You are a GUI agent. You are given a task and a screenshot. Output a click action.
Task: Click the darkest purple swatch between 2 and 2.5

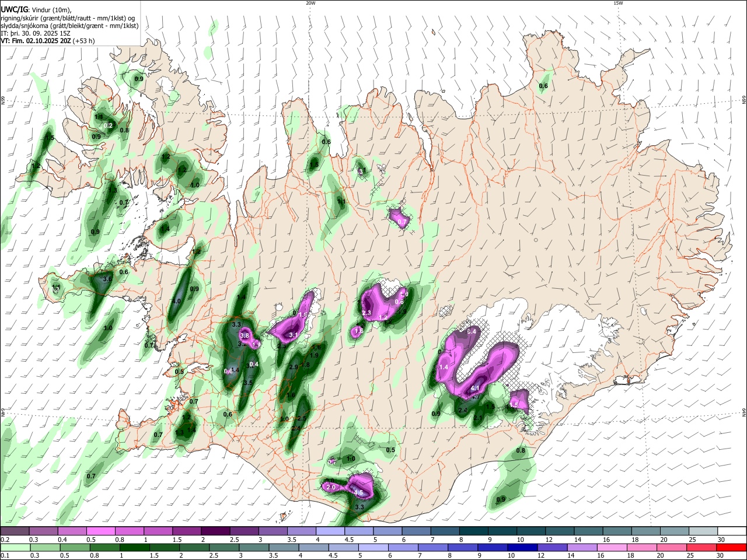215,531
